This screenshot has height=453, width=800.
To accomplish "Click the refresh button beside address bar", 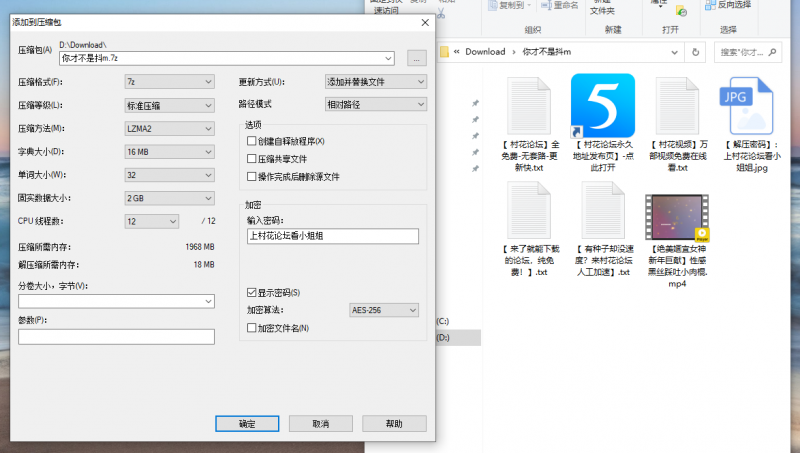I will (697, 51).
